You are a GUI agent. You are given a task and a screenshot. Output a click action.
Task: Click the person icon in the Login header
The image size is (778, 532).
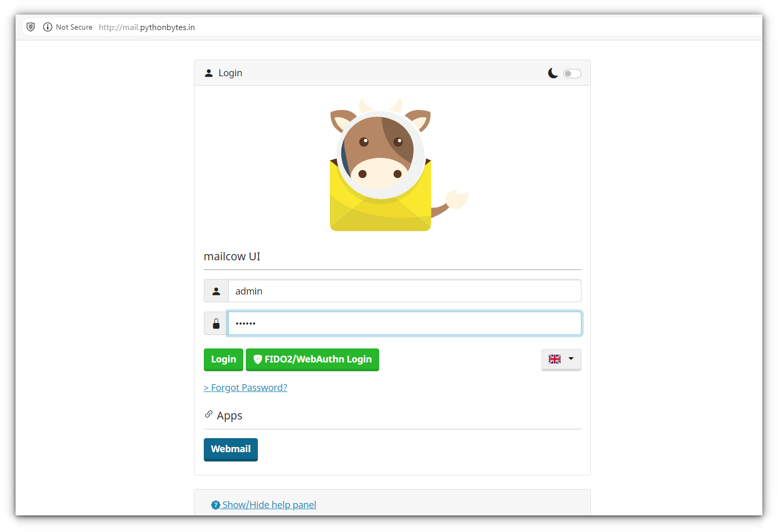209,73
